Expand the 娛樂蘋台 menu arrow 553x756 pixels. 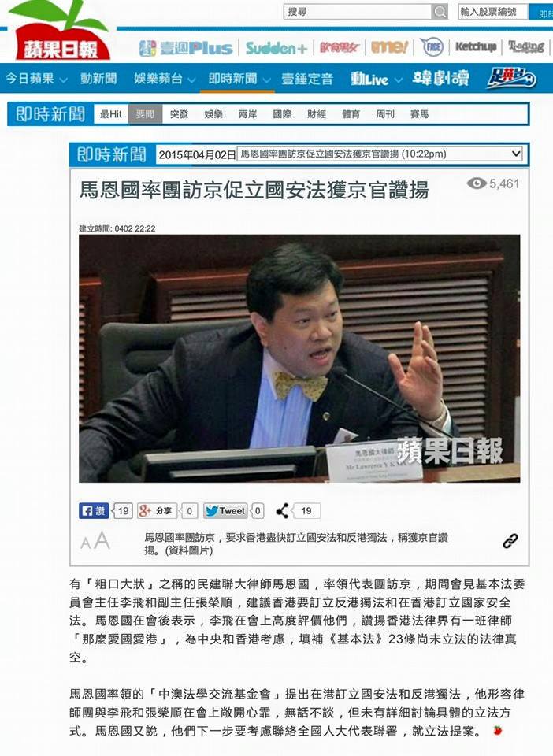pyautogui.click(x=191, y=80)
